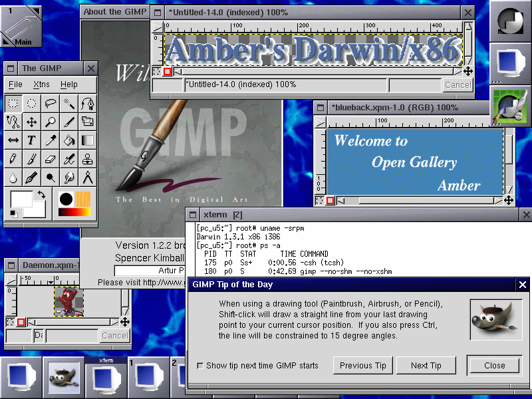Activate the Airbrush tool

pyautogui.click(x=69, y=159)
